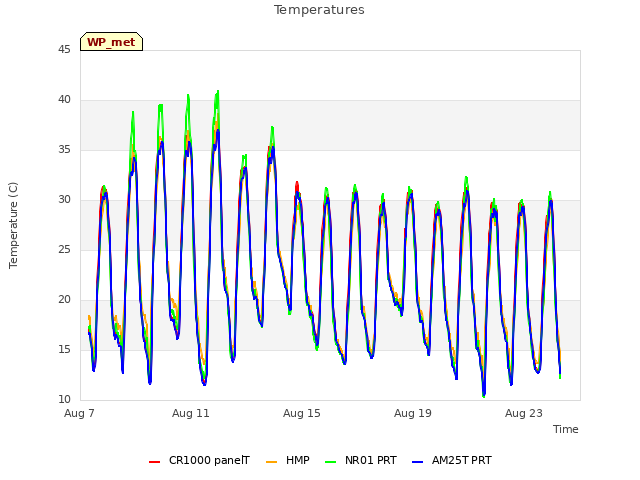Image resolution: width=640 pixels, height=480 pixels.
Task: Click the 10 y-axis tick label
Action: [x=64, y=400]
